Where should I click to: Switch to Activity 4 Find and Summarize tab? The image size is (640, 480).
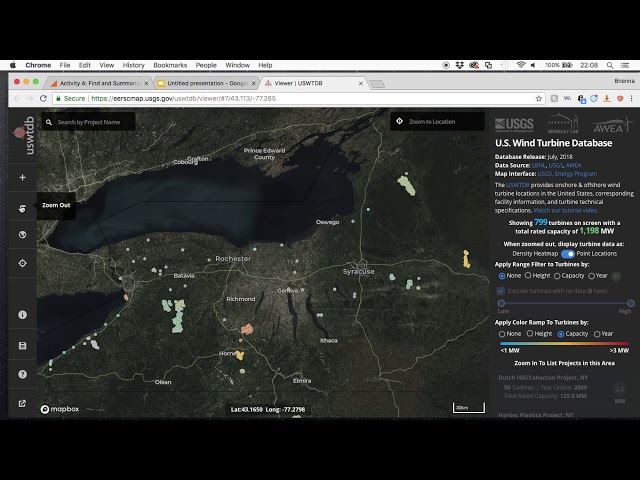pyautogui.click(x=100, y=83)
